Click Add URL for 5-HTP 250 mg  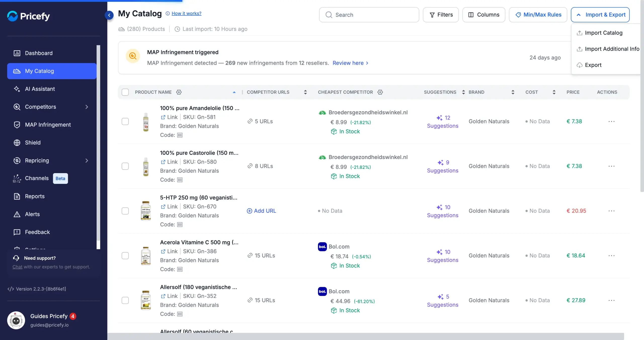[x=261, y=211]
